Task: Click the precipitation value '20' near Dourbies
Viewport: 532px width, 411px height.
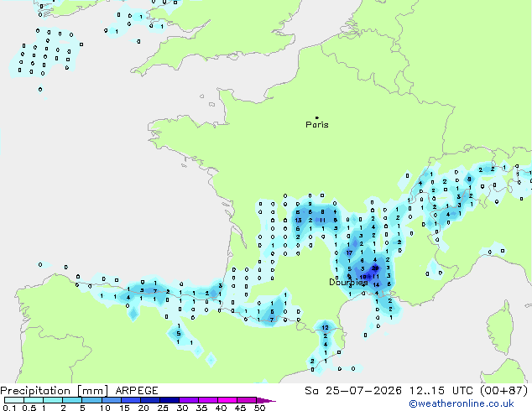Action: tap(375, 268)
